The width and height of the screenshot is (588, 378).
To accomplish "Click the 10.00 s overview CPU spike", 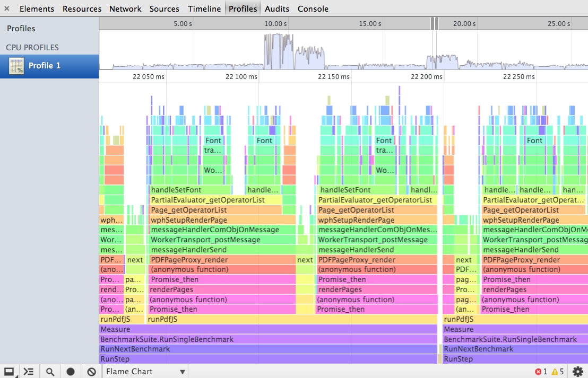I will (x=278, y=51).
